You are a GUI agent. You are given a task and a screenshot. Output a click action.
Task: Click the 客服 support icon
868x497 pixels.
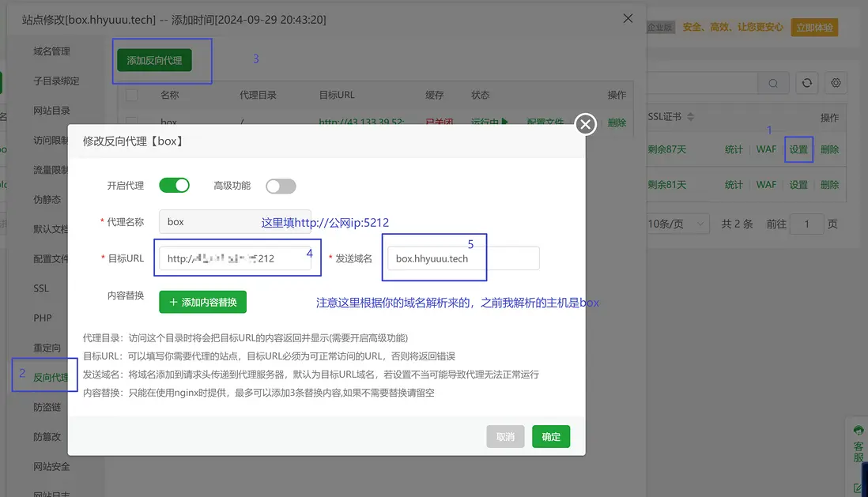pos(858,444)
